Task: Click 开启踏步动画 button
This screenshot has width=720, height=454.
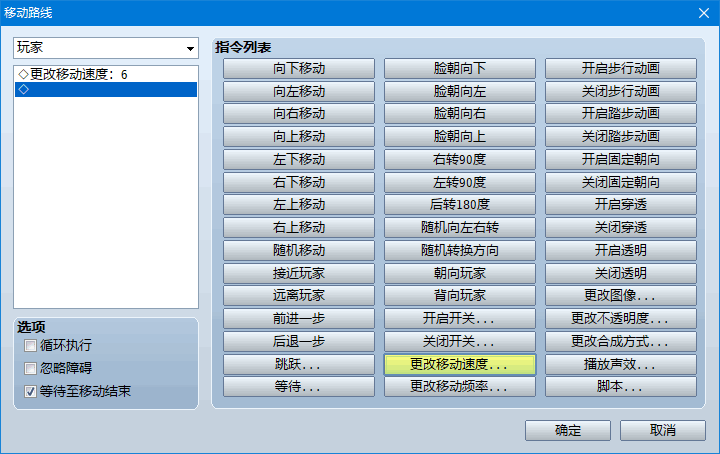Action: [x=621, y=114]
